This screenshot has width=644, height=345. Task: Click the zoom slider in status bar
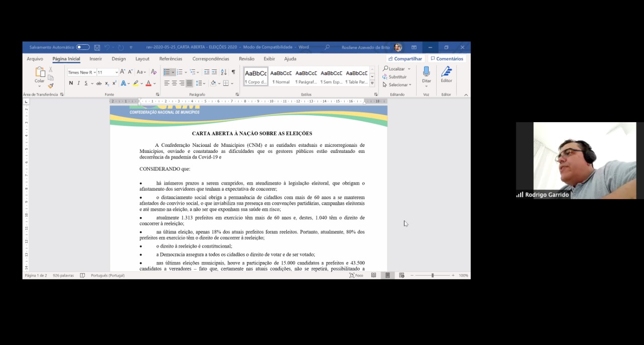pyautogui.click(x=432, y=276)
